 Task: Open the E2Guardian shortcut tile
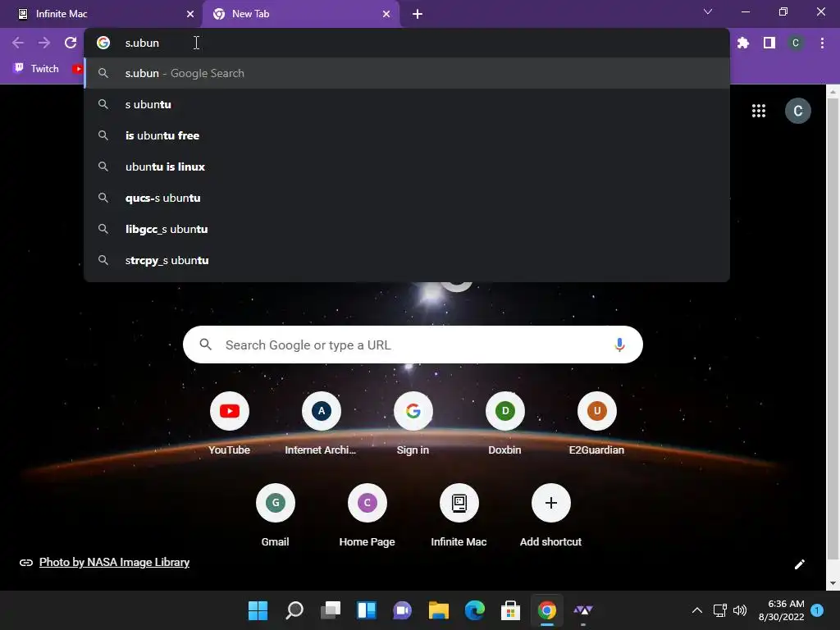tap(596, 423)
